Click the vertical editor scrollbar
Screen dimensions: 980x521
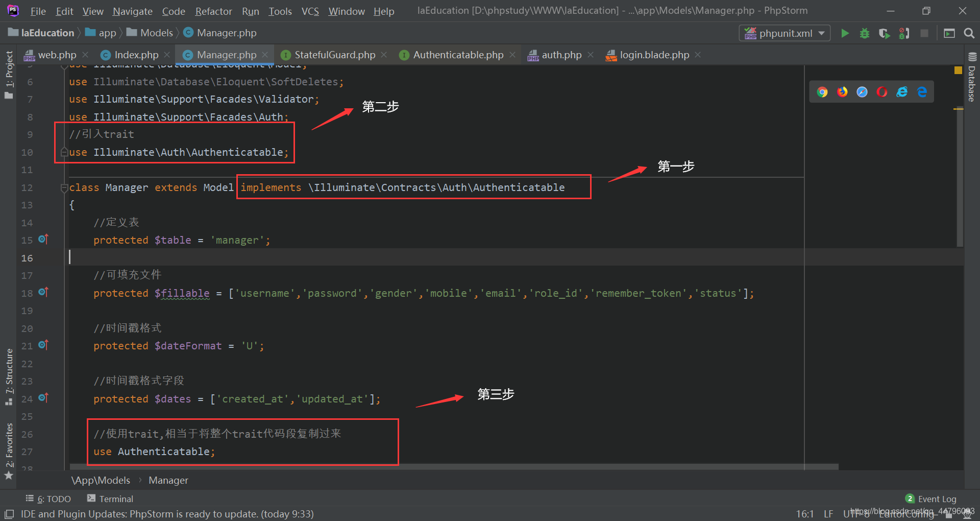point(960,176)
